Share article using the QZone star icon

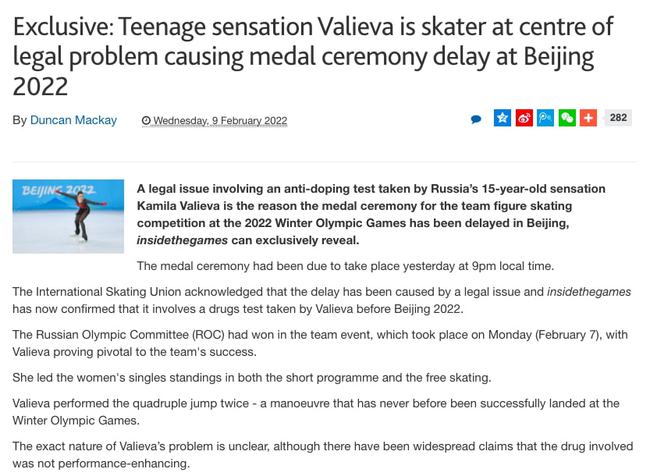[x=502, y=118]
